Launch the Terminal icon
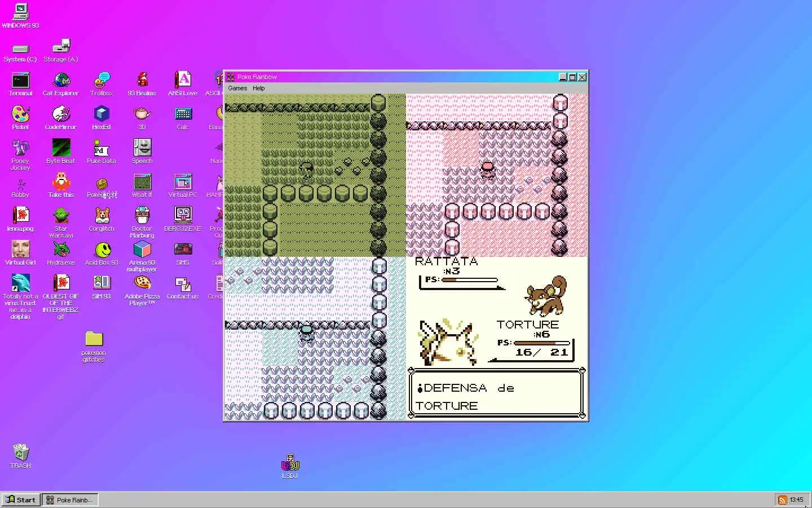Screen dimensions: 812x508 pyautogui.click(x=20, y=84)
